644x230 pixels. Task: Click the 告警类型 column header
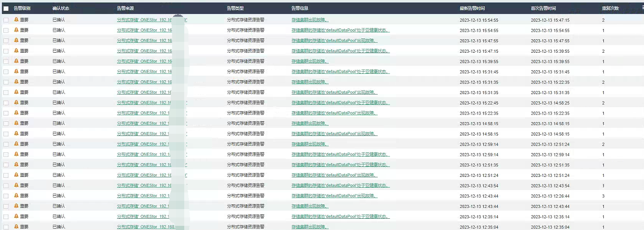235,8
